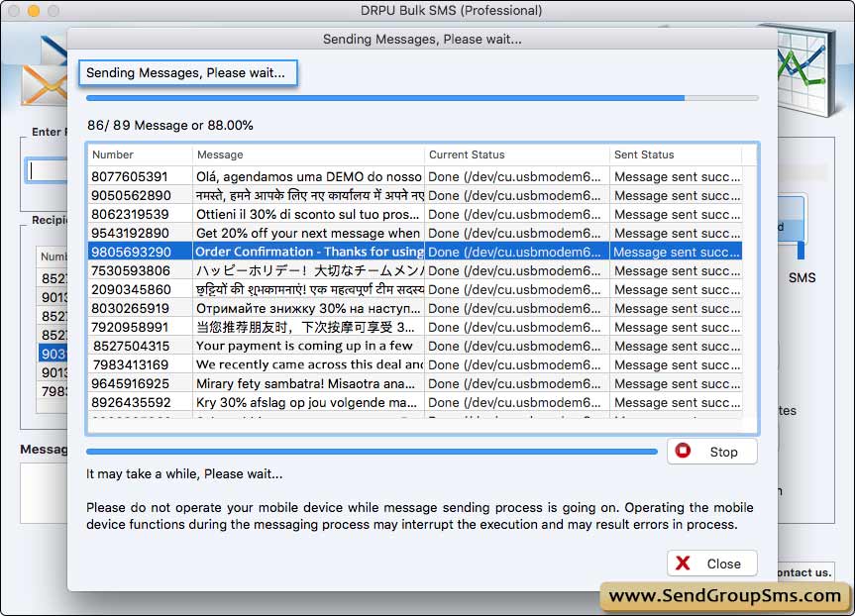Click the Stop button
Viewport: 855px width, 616px height.
(x=711, y=452)
